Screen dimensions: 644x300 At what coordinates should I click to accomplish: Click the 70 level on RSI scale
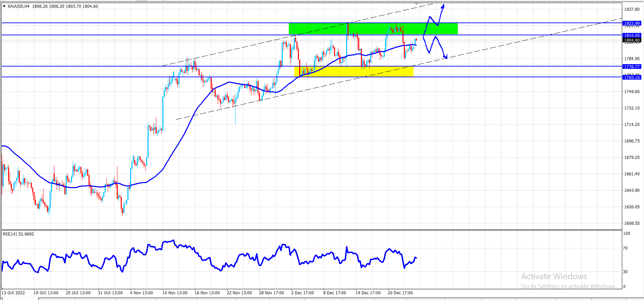625,248
